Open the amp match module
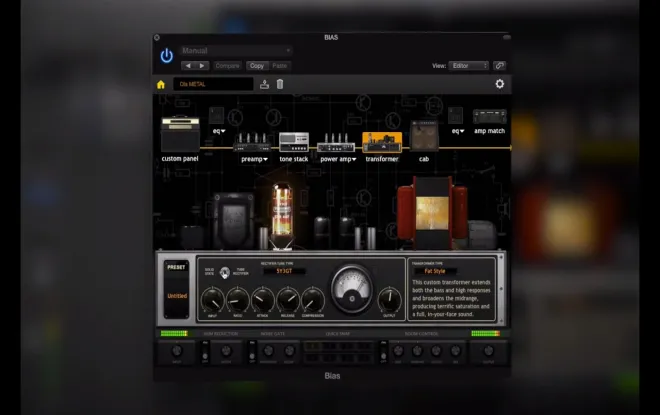 pyautogui.click(x=490, y=116)
